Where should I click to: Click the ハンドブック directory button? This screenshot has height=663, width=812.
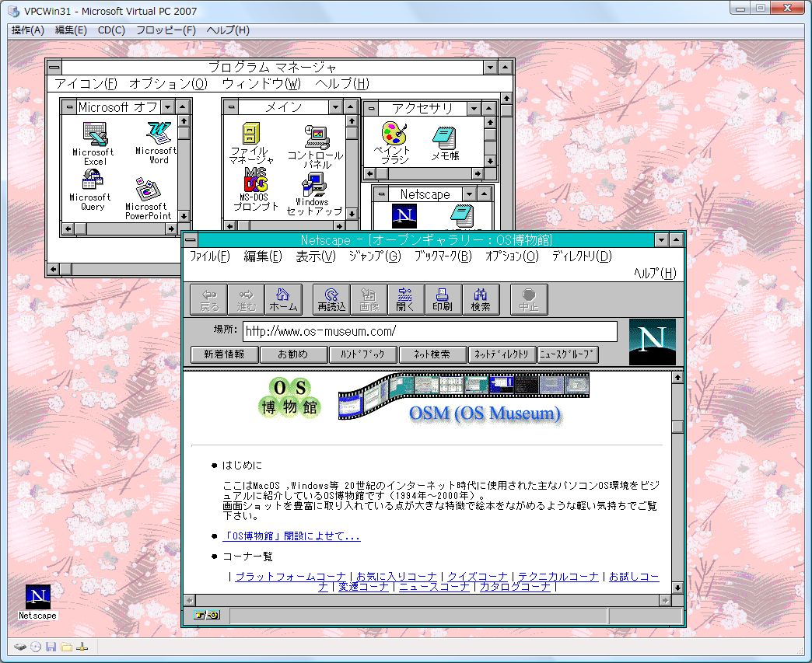(363, 354)
